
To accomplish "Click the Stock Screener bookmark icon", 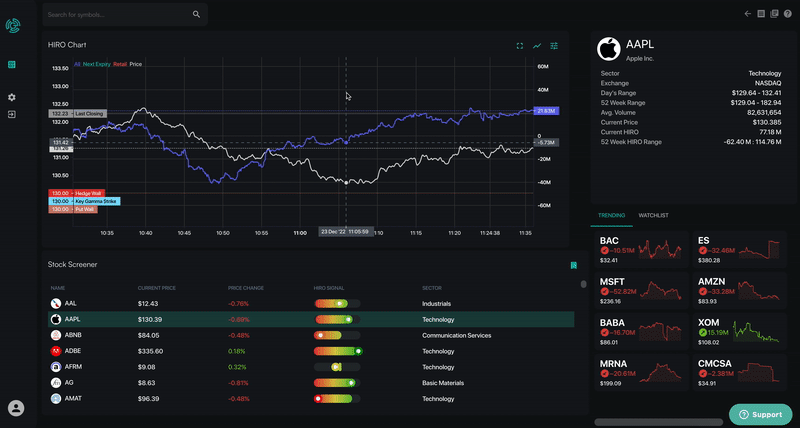I will point(573,265).
